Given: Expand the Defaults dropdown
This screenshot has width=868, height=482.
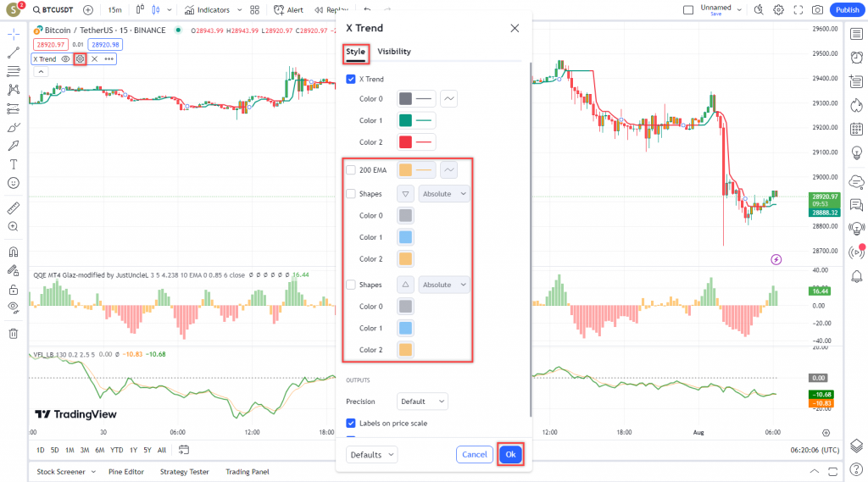Looking at the screenshot, I should [371, 455].
